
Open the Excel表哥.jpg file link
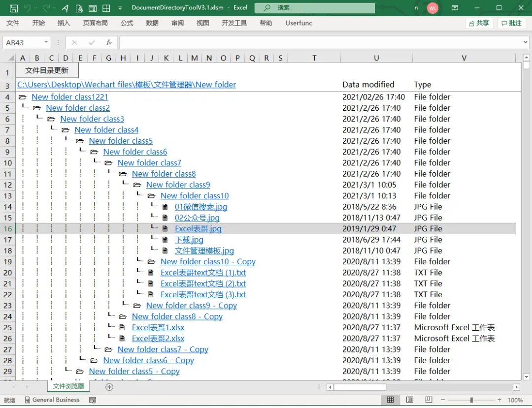pyautogui.click(x=198, y=229)
